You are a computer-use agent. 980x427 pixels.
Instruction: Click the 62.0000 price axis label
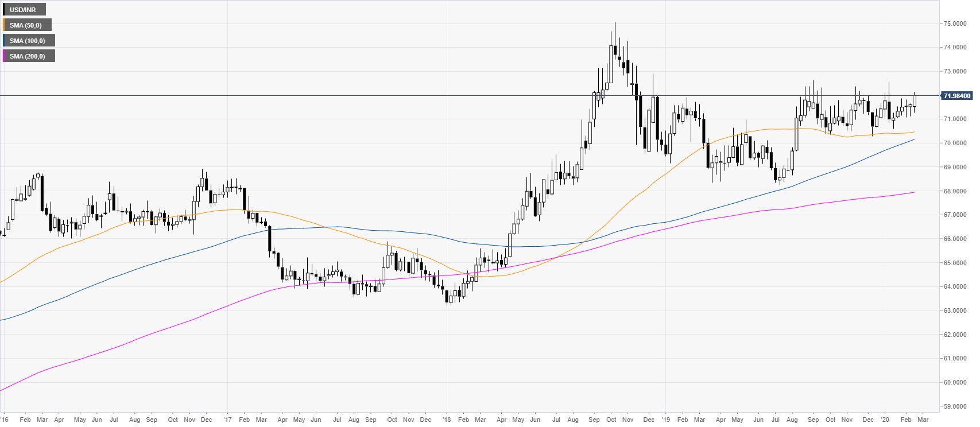click(x=955, y=335)
